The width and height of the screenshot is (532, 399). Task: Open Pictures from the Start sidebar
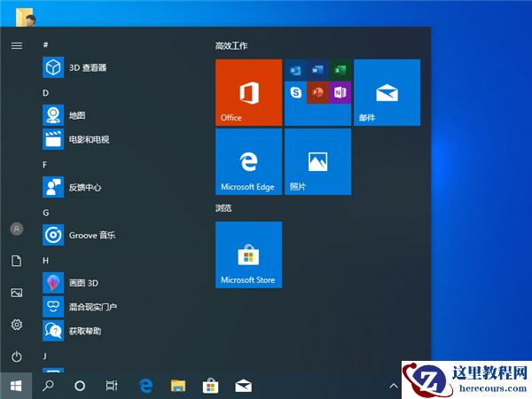[17, 293]
